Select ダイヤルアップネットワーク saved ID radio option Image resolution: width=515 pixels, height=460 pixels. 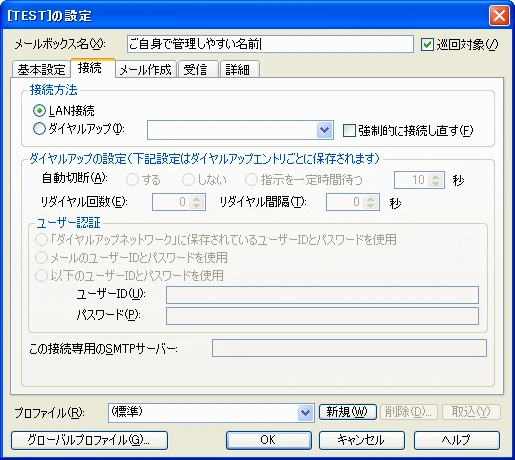(41, 240)
